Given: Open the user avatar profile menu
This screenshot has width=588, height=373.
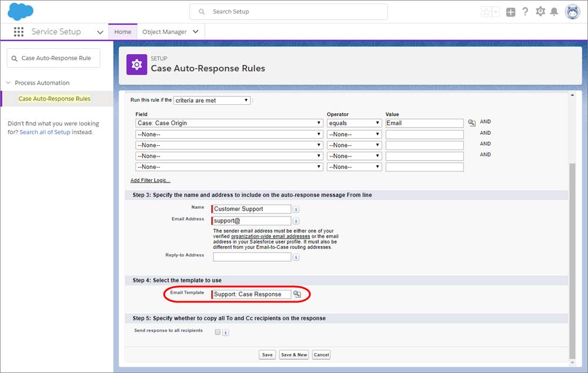Looking at the screenshot, I should point(572,12).
